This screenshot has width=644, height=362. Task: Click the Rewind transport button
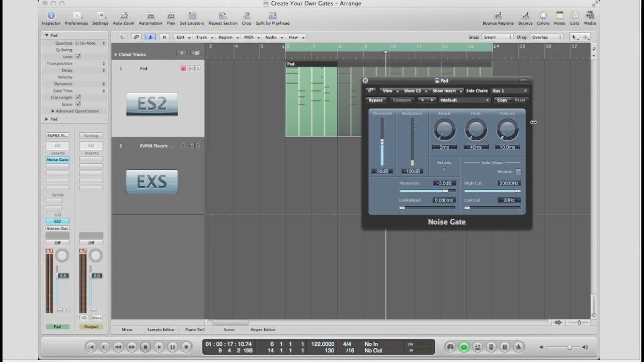click(118, 347)
